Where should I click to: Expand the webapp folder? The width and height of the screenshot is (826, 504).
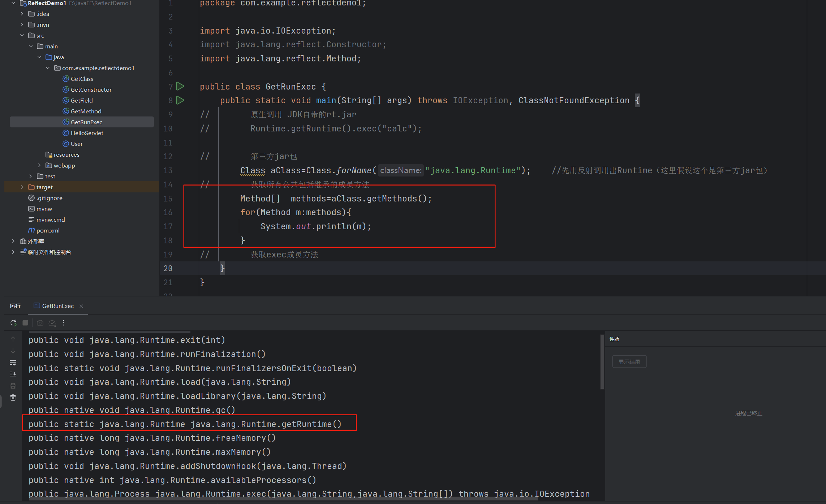tap(39, 165)
